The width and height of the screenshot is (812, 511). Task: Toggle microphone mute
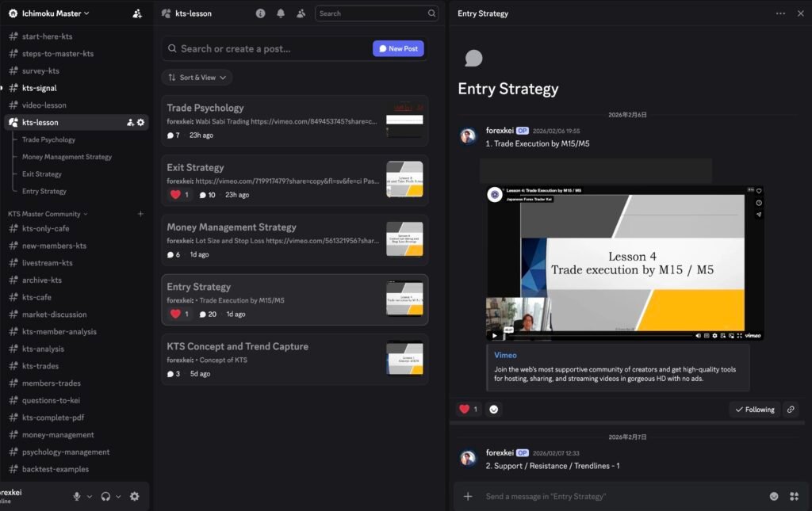(77, 496)
